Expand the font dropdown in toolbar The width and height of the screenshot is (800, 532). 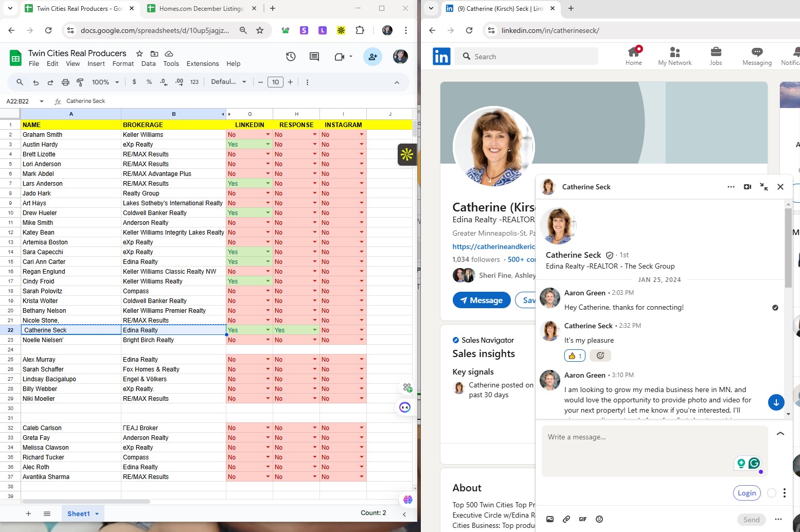pyautogui.click(x=229, y=82)
